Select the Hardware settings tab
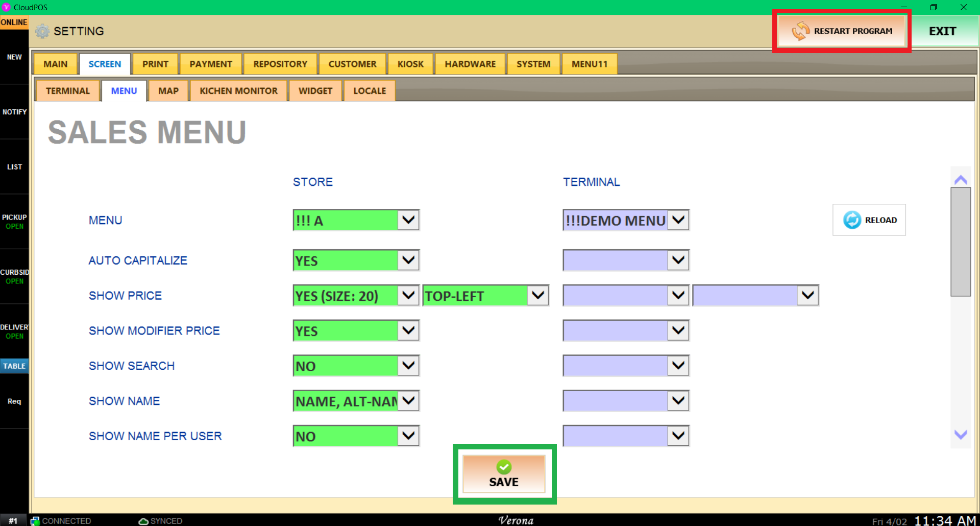 click(470, 64)
